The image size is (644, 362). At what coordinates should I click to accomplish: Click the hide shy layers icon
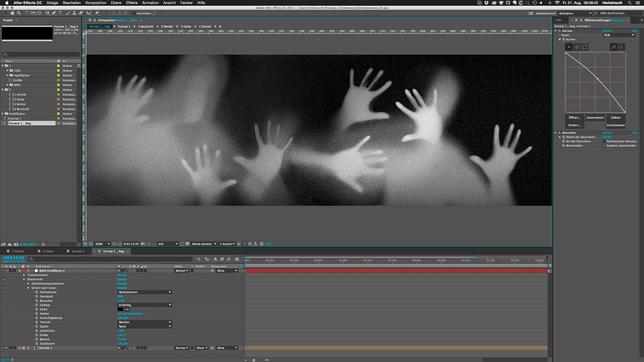pyautogui.click(x=216, y=260)
